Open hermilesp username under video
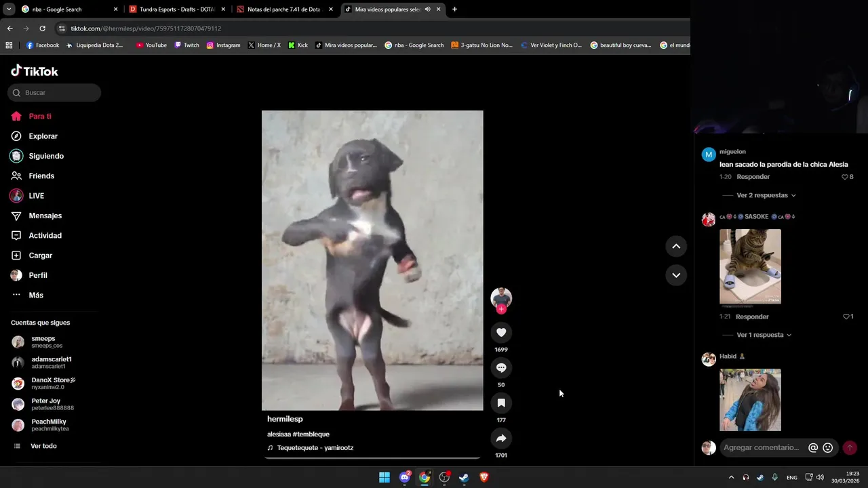The width and height of the screenshot is (868, 488). tap(285, 419)
